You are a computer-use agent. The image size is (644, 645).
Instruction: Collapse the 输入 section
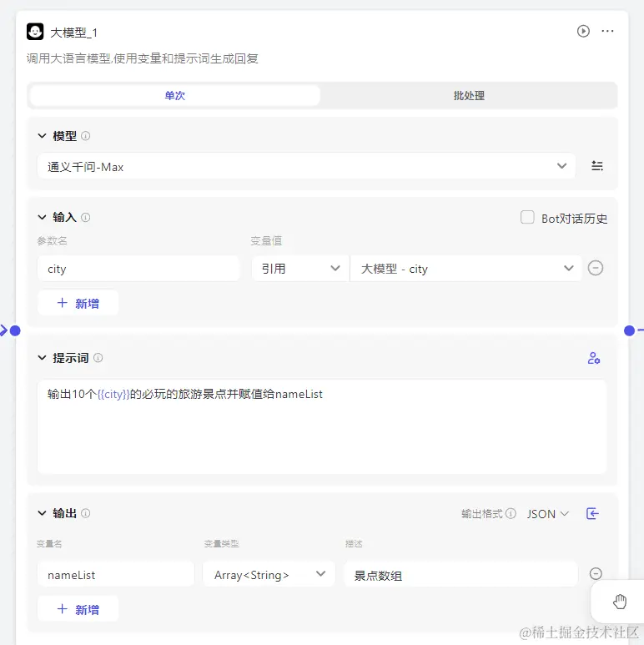click(x=42, y=217)
